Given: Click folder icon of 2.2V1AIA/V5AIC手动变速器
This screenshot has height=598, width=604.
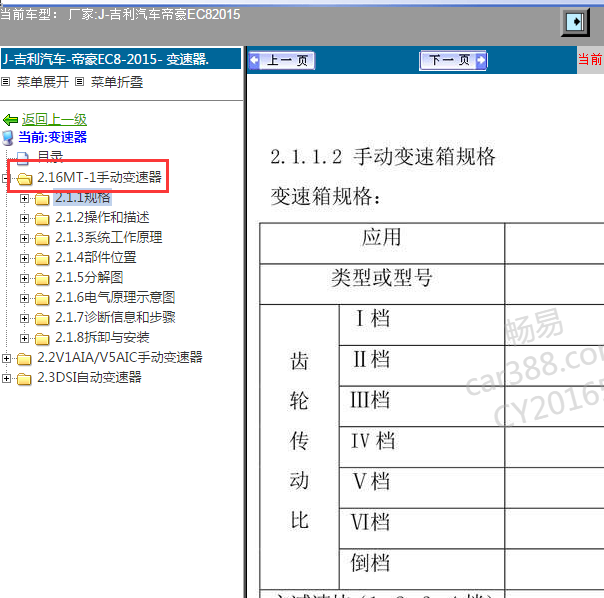Looking at the screenshot, I should (x=24, y=359).
